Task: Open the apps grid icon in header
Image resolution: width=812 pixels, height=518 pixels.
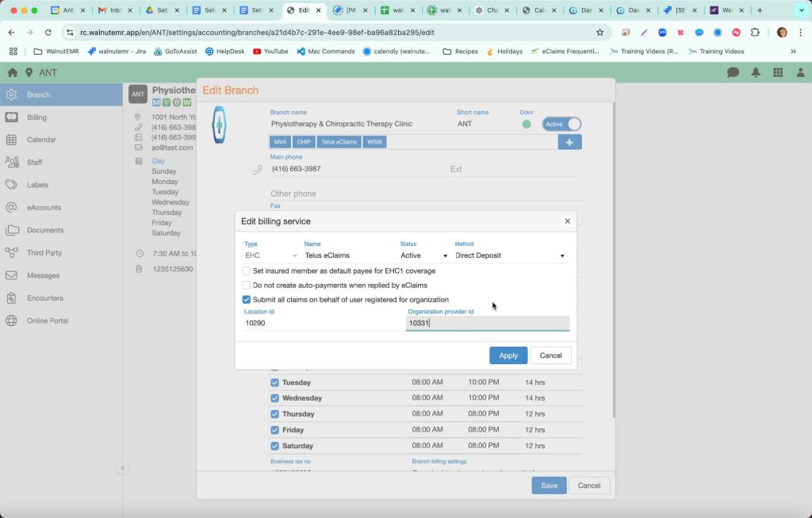Action: coord(778,72)
